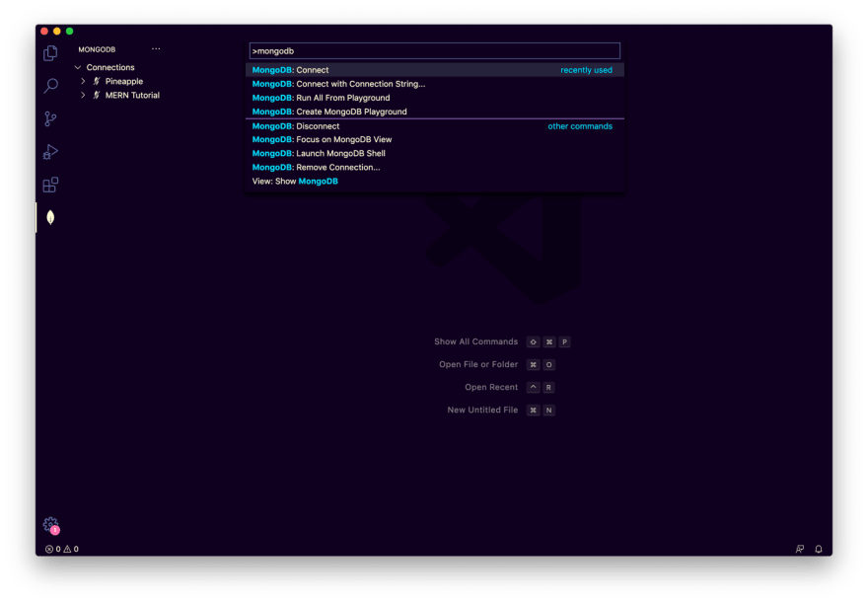868x603 pixels.
Task: Click the N key hint for New Untitled File
Action: (x=548, y=410)
